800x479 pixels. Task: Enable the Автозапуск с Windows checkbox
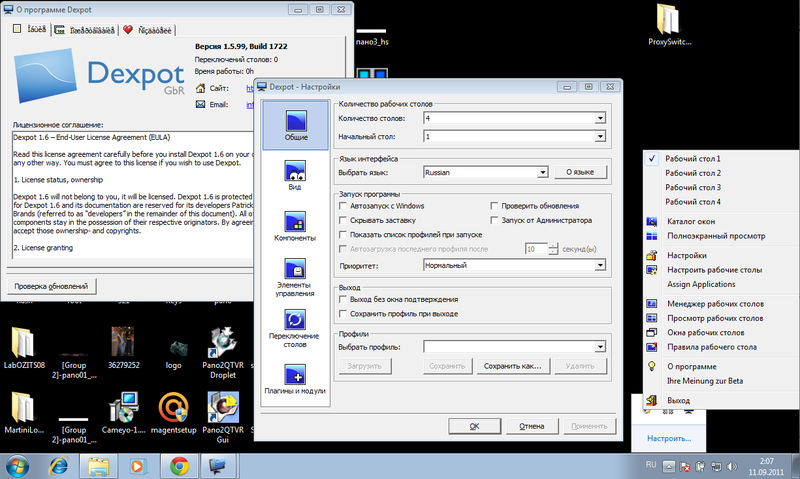344,206
